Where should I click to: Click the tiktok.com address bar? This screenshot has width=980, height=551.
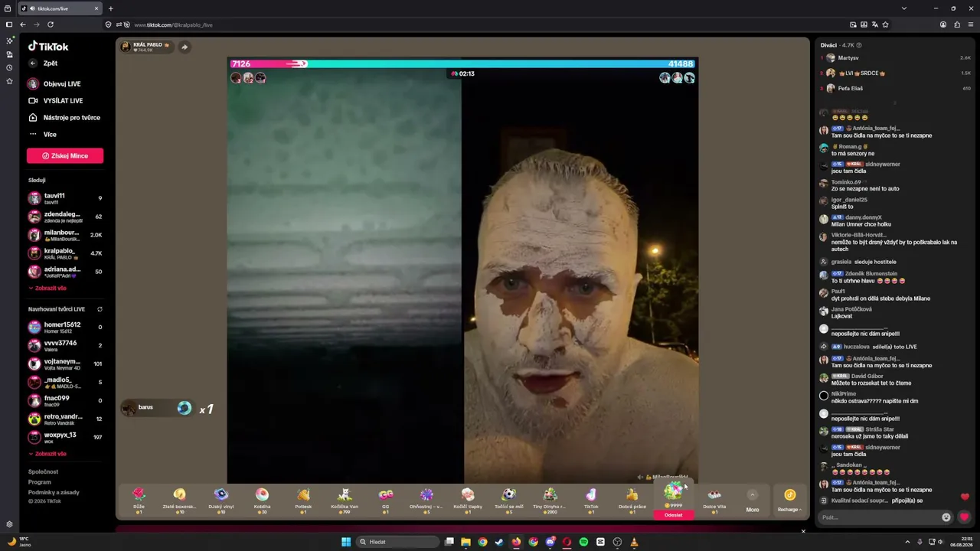490,24
